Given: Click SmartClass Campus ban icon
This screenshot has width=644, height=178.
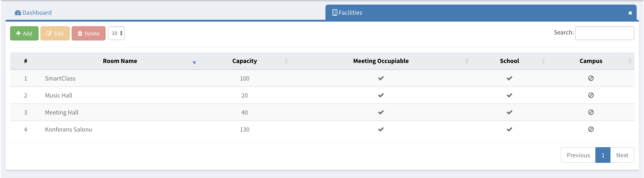Looking at the screenshot, I should click(591, 78).
